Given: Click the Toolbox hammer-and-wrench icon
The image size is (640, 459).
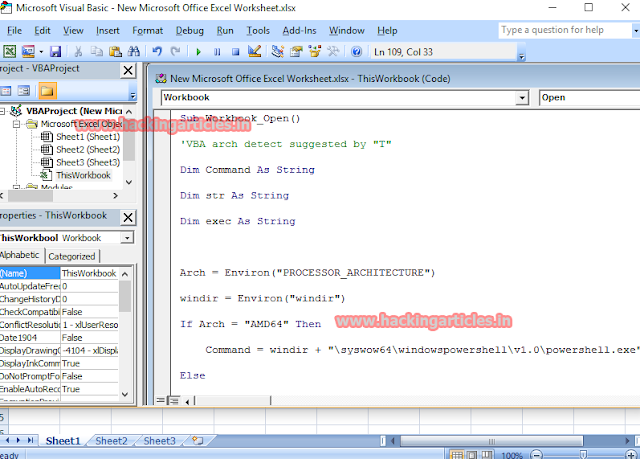Looking at the screenshot, I should point(333,51).
